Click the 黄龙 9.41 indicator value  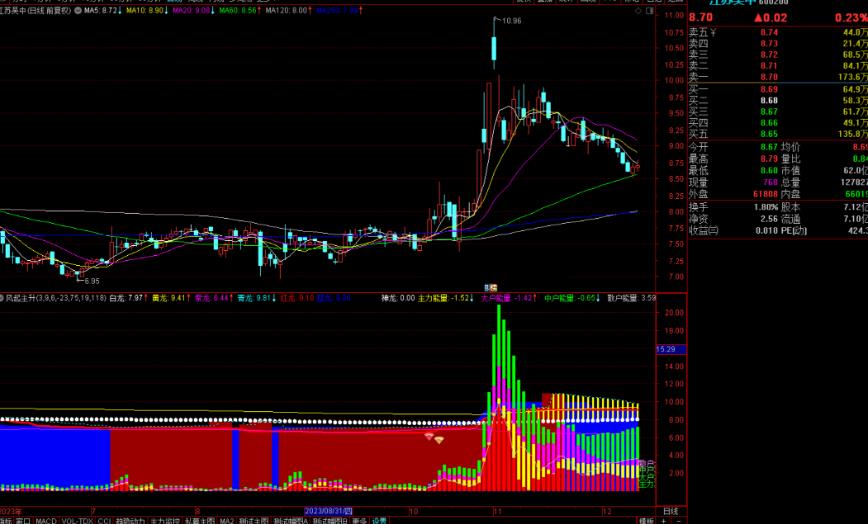click(x=170, y=298)
